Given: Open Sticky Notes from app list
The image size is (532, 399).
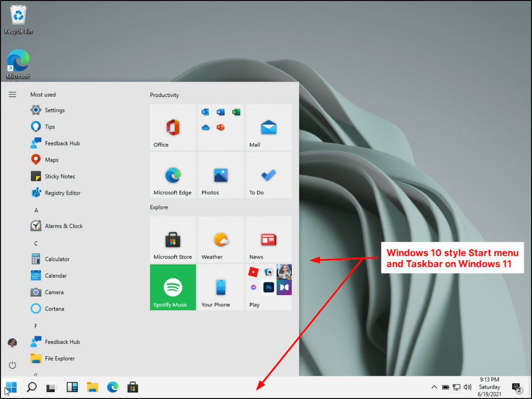Looking at the screenshot, I should coord(59,177).
